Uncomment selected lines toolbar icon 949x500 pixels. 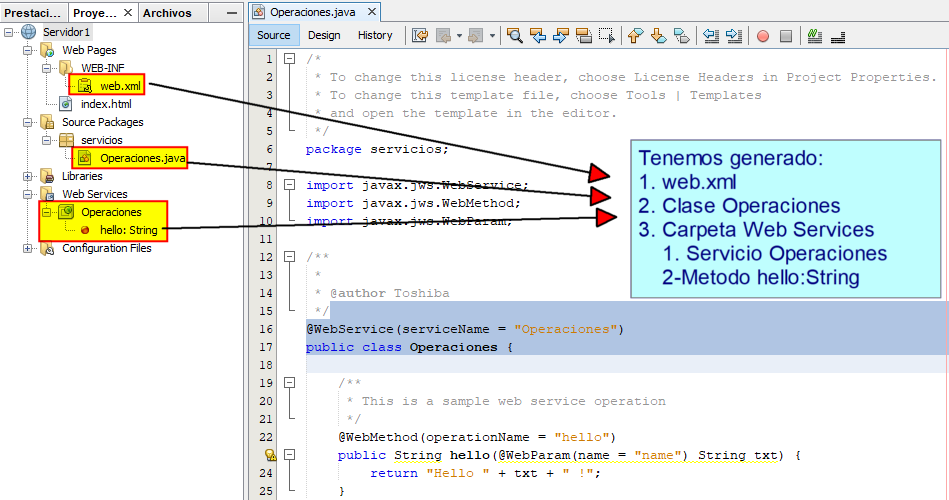click(x=838, y=36)
